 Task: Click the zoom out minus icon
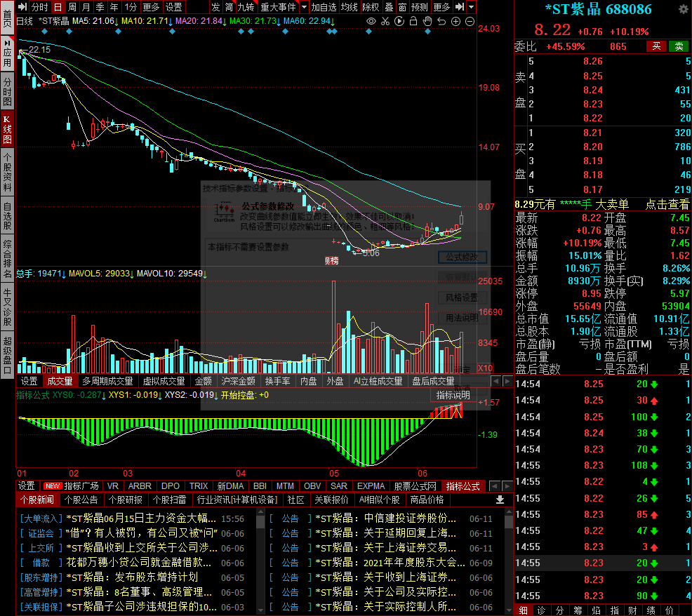pyautogui.click(x=470, y=21)
